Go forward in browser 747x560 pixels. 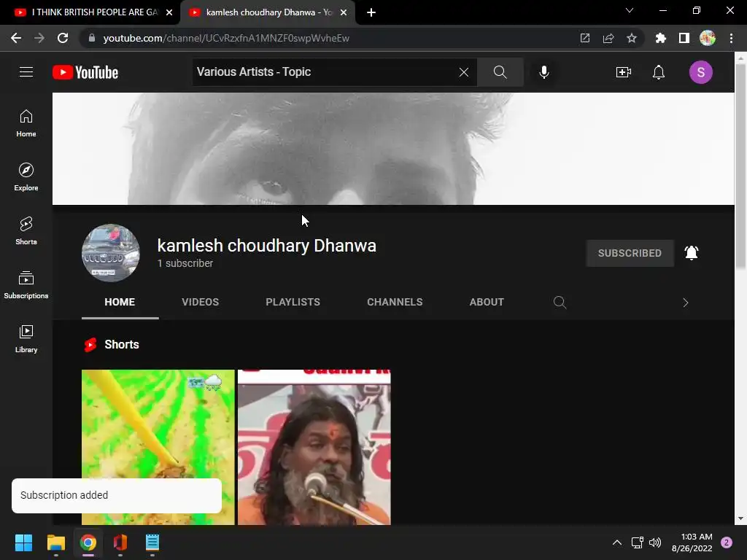coord(39,38)
